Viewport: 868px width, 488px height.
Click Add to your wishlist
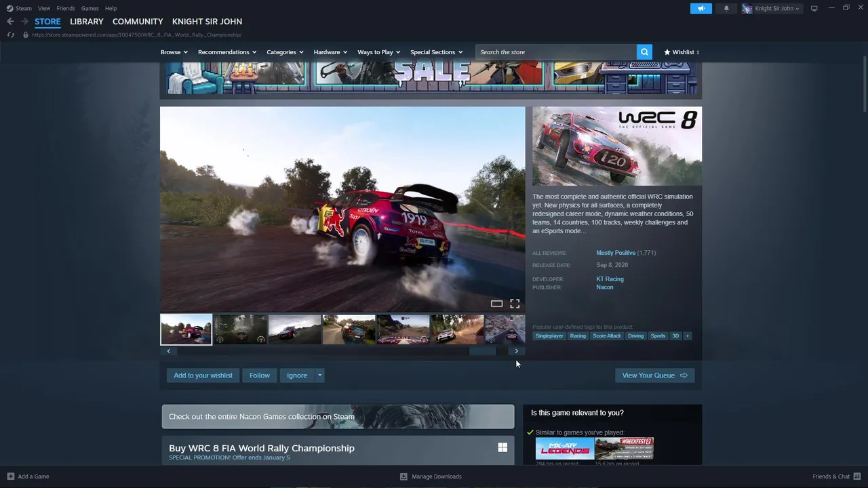pyautogui.click(x=203, y=375)
